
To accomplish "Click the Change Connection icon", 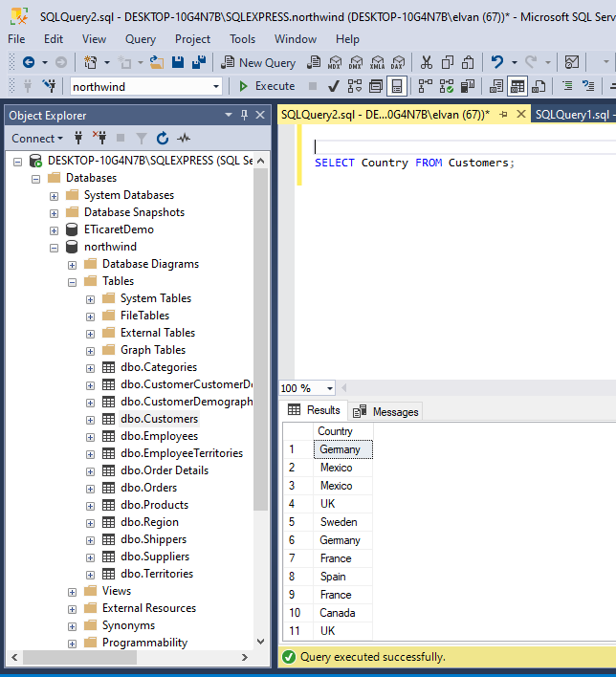I will [49, 86].
